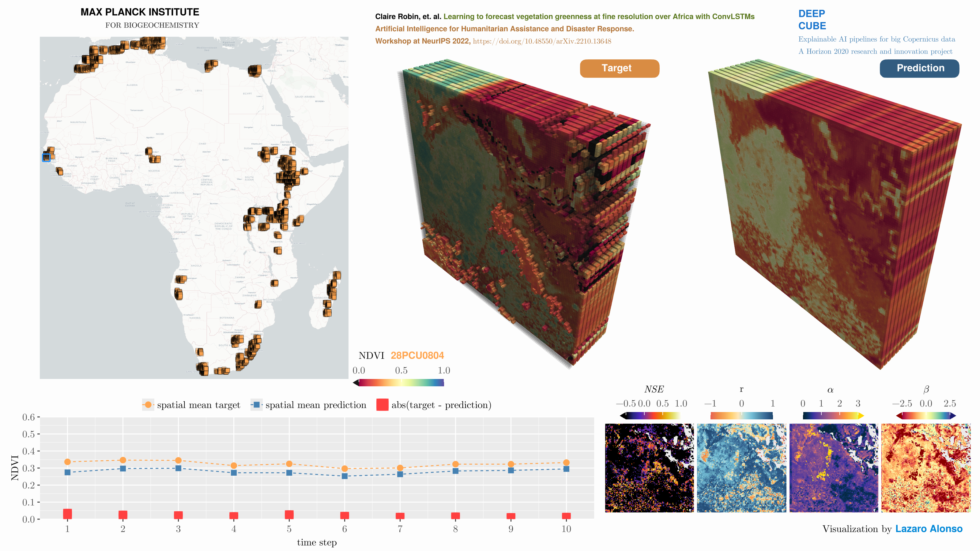Click the blue prediction square at time step 6
This screenshot has height=551, width=980.
tap(344, 476)
